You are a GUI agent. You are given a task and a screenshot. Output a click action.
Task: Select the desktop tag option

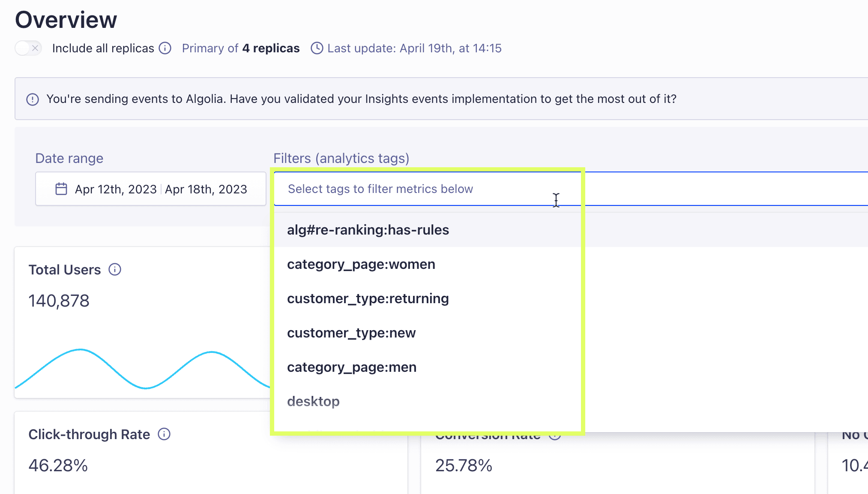(313, 402)
